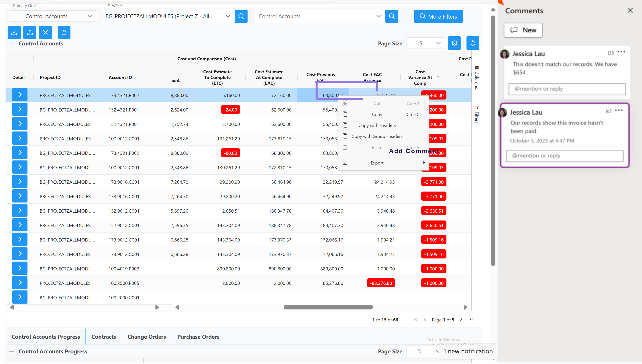Open the Primary Grid Control Accounts dropdown
Screen dimensions: 642x364
coord(53,16)
